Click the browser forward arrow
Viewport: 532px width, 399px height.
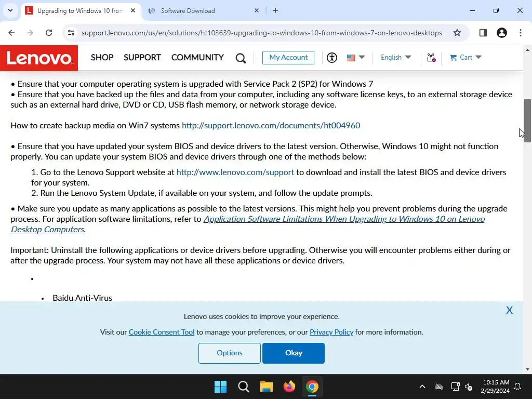(30, 33)
